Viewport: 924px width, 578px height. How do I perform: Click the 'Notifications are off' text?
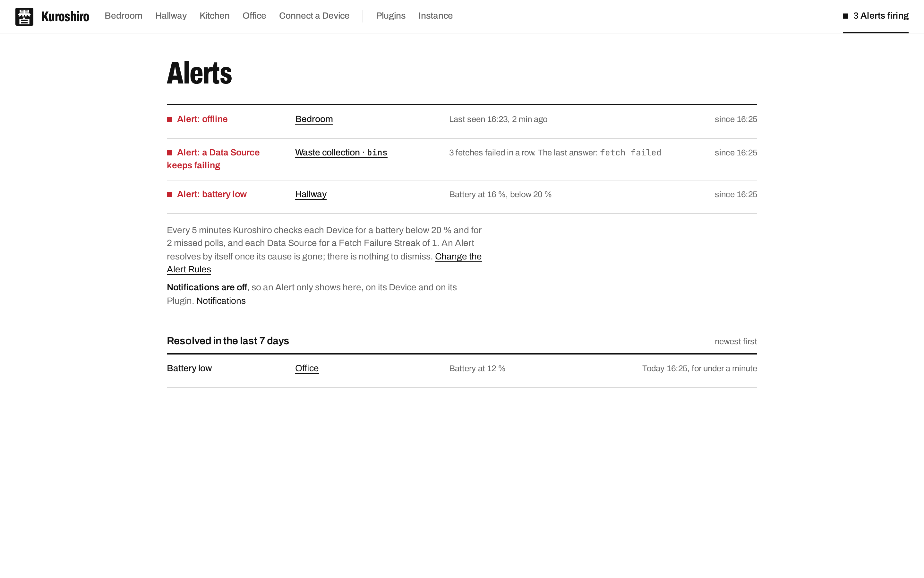207,287
